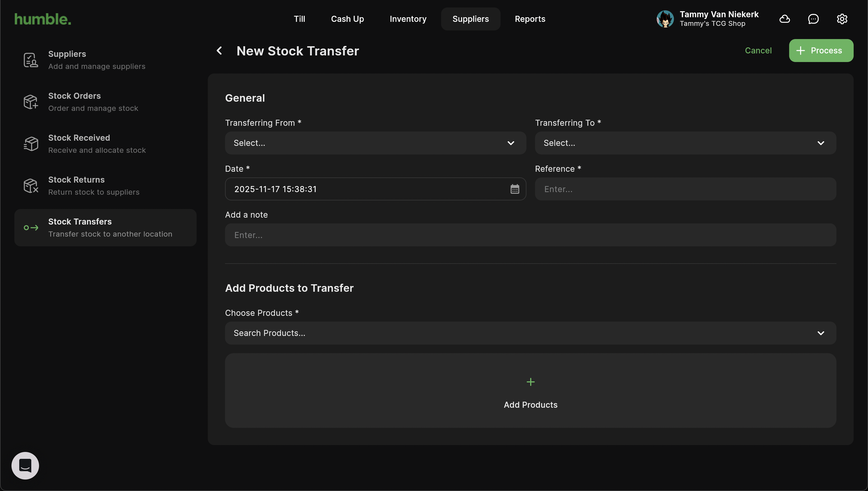Viewport: 868px width, 491px height.
Task: Click the green plus Add Products icon
Action: pyautogui.click(x=530, y=382)
